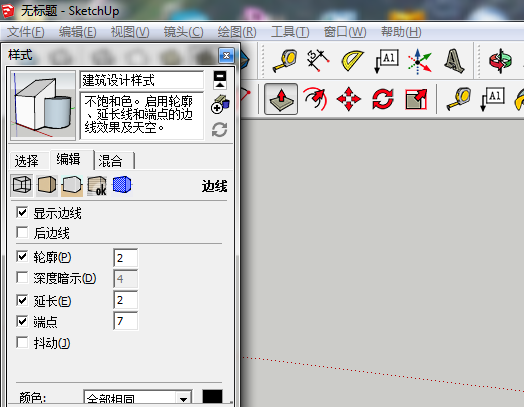524x407 pixels.
Task: Click the black edge color swatch
Action: (x=213, y=397)
